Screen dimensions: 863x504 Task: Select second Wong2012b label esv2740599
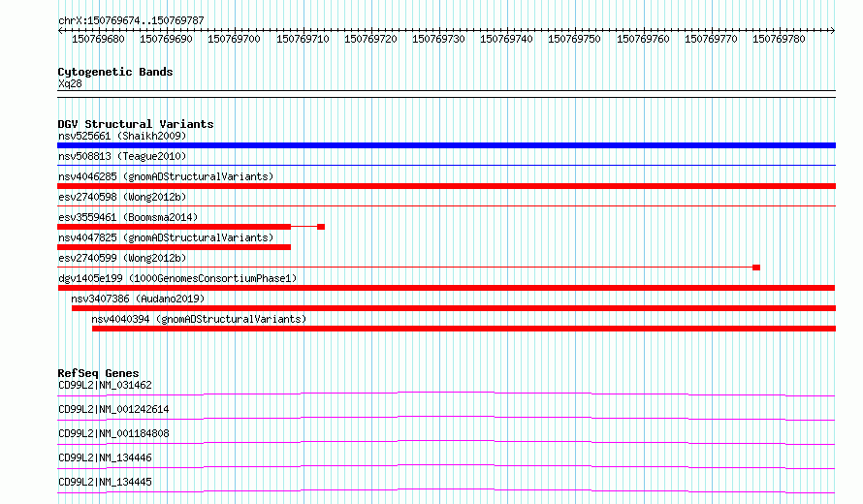click(122, 258)
